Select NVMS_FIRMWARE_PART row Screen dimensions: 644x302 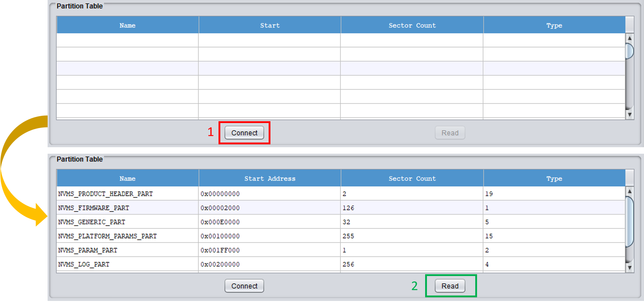(x=341, y=208)
